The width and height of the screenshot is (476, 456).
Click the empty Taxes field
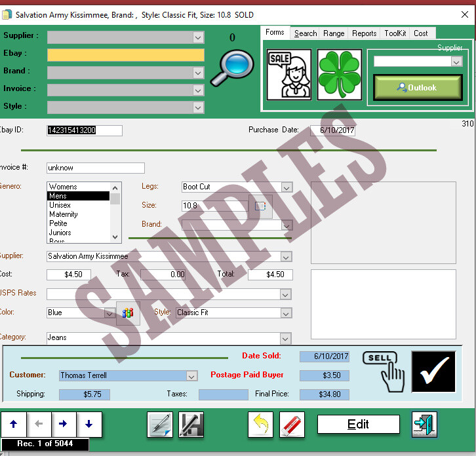223,394
